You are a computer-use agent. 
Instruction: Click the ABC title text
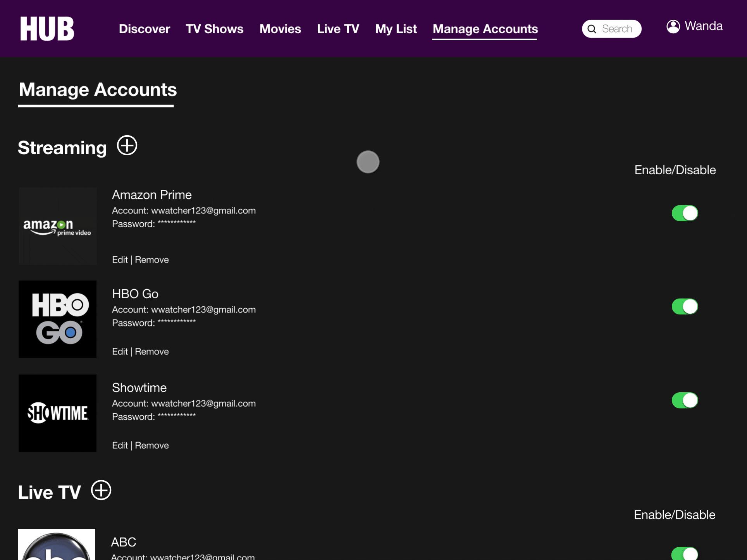coord(124,542)
